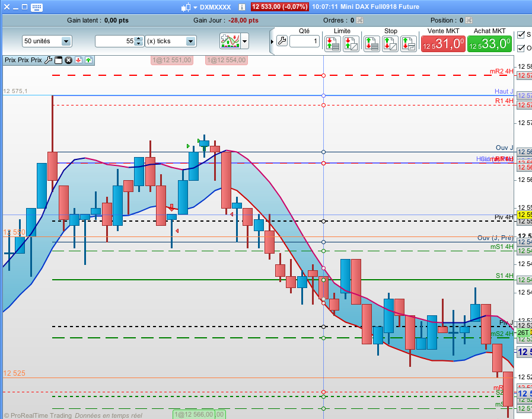Open the (x) ticks timeframe dropdown

click(x=171, y=41)
